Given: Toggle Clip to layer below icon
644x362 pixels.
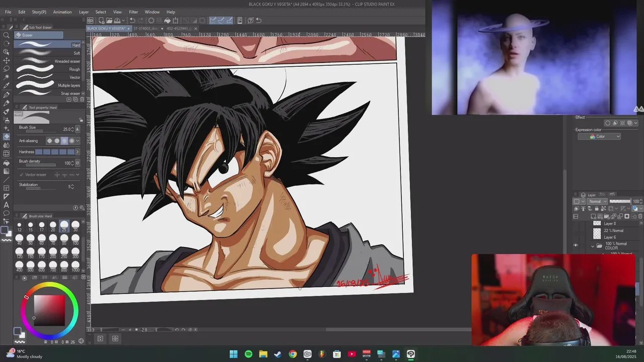Looking at the screenshot, I should tap(577, 209).
